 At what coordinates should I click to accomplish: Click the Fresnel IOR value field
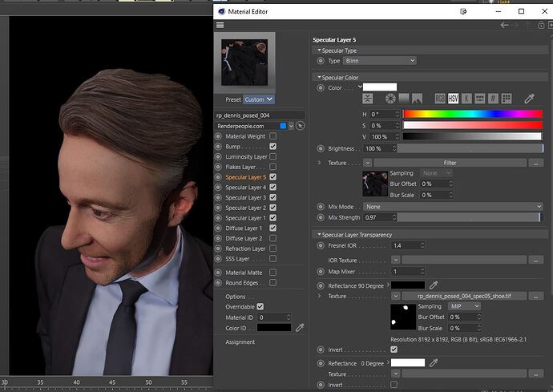tap(406, 245)
